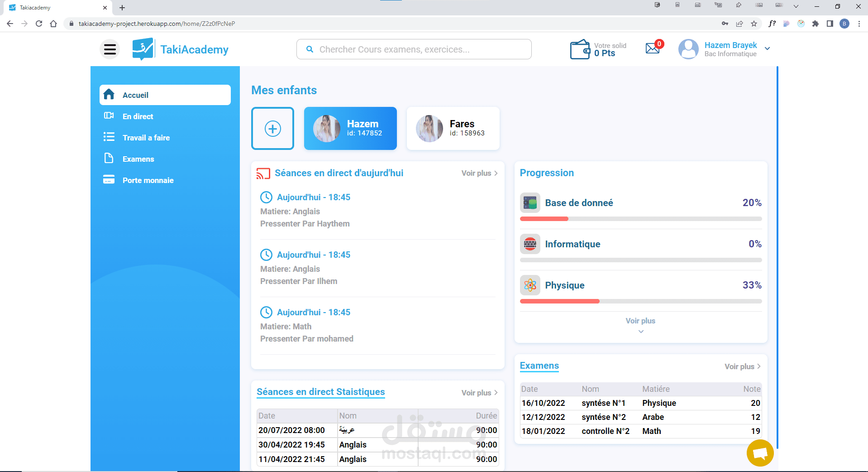
Task: Open the browser extensions puzzle icon
Action: tap(816, 24)
